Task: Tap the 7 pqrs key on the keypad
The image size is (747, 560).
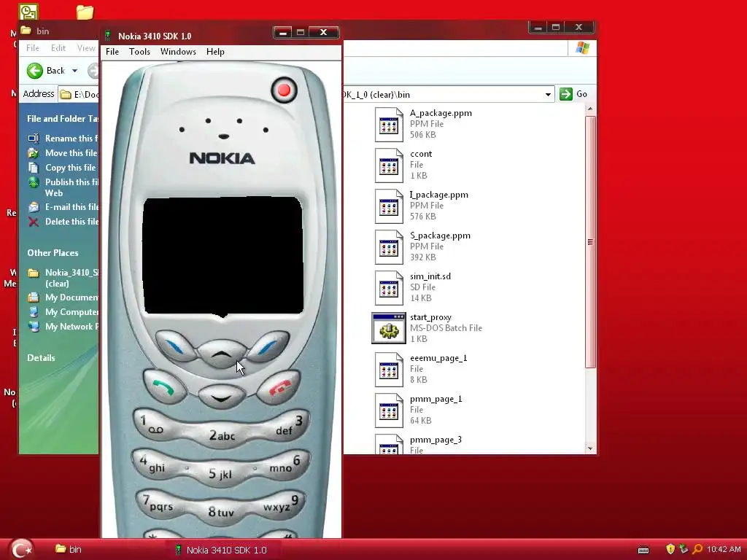Action: coord(160,504)
